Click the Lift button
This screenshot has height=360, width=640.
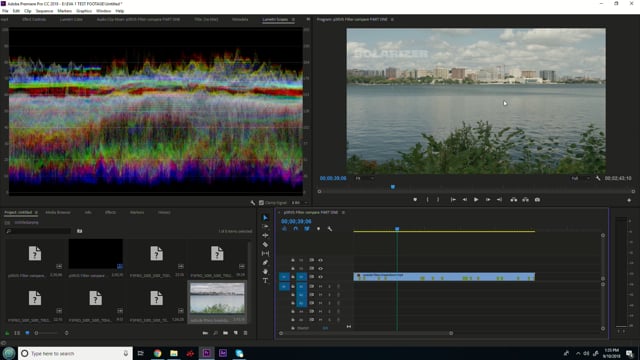513,200
